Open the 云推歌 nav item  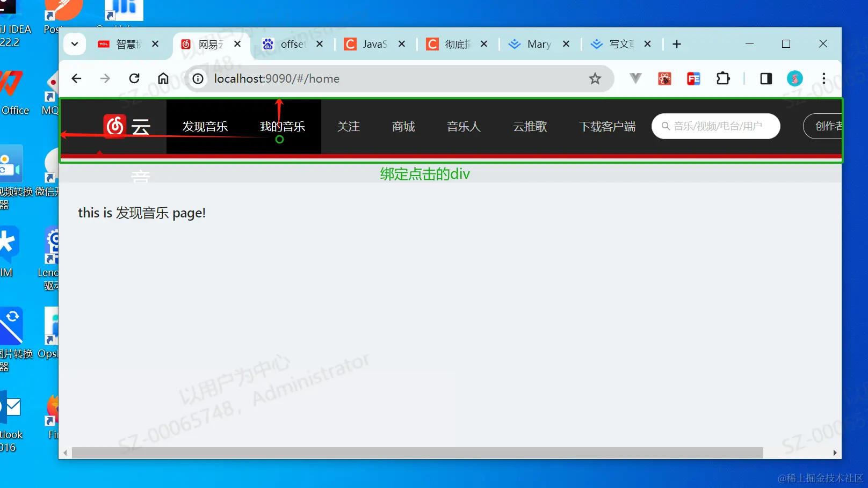[x=530, y=127]
